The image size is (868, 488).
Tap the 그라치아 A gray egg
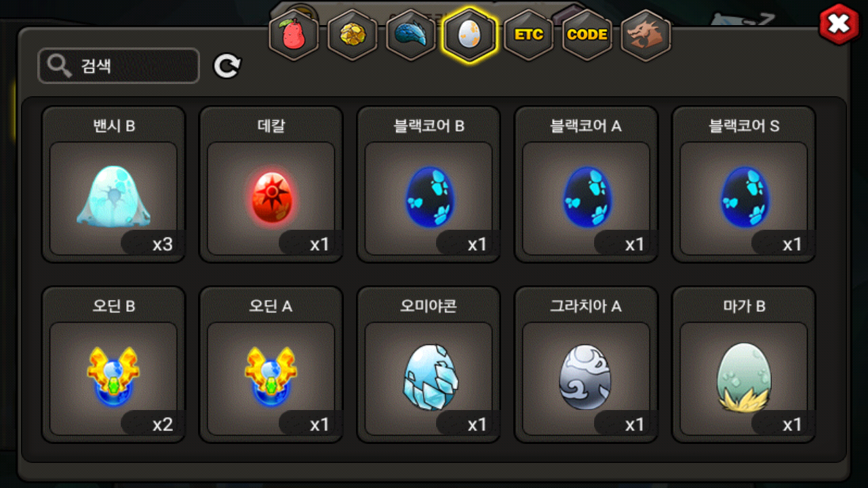[x=586, y=365]
